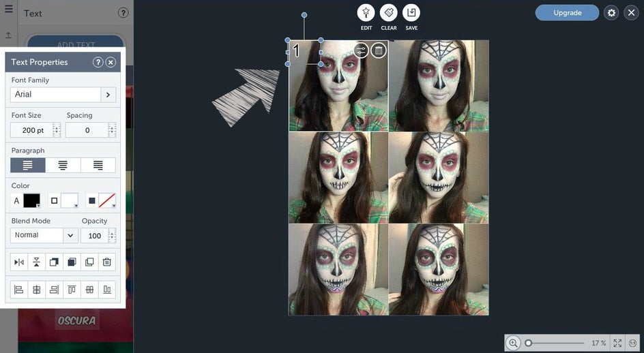
Task: Align text to top edge
Action: click(72, 290)
